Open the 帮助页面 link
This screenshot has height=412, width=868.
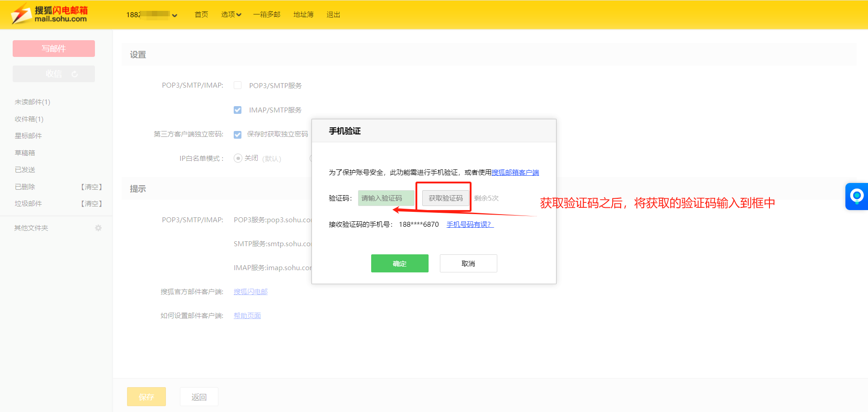tap(247, 316)
